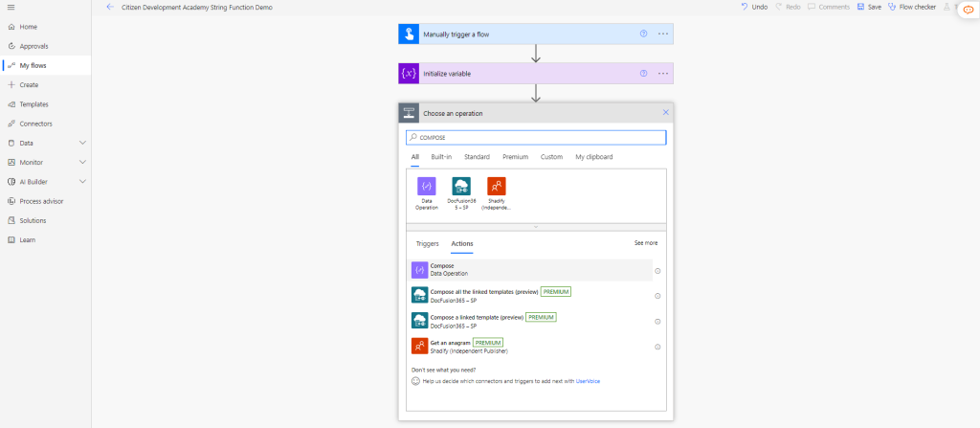Screen dimensions: 980x428
Task: Click the operation search field
Action: [536, 137]
